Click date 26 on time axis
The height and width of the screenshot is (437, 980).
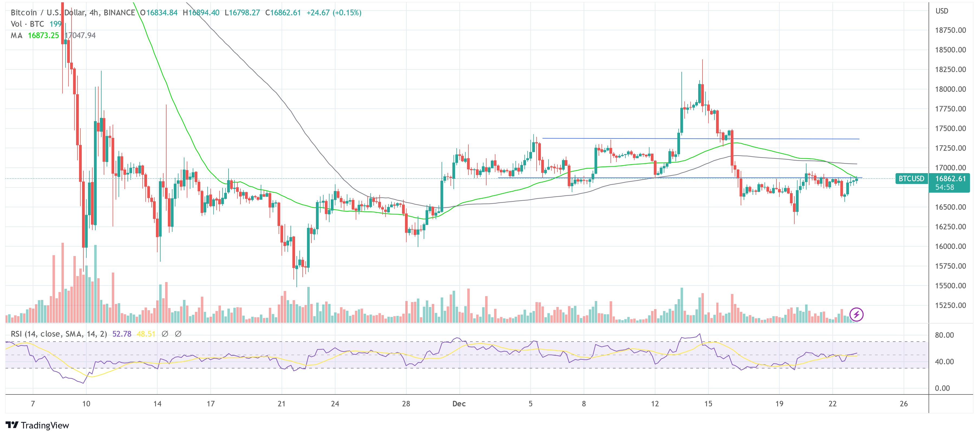click(904, 404)
